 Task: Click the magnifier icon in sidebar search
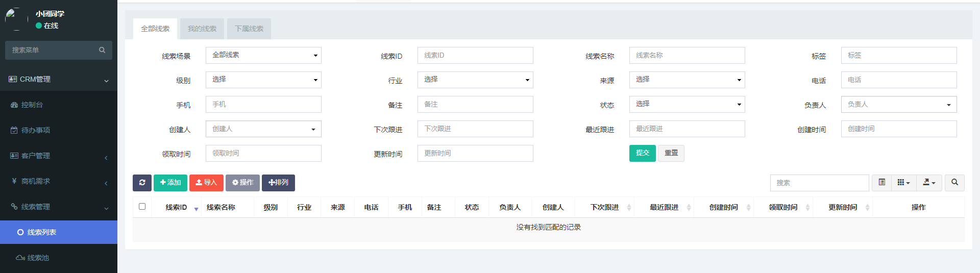click(102, 50)
